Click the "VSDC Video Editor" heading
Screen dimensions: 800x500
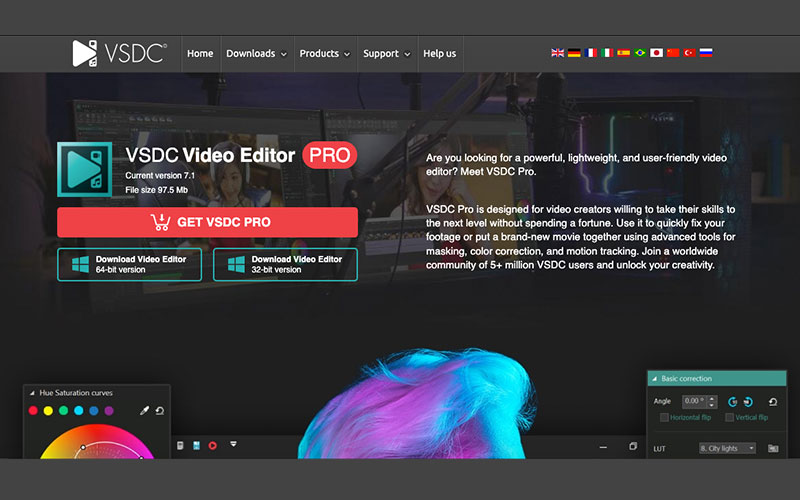click(210, 155)
